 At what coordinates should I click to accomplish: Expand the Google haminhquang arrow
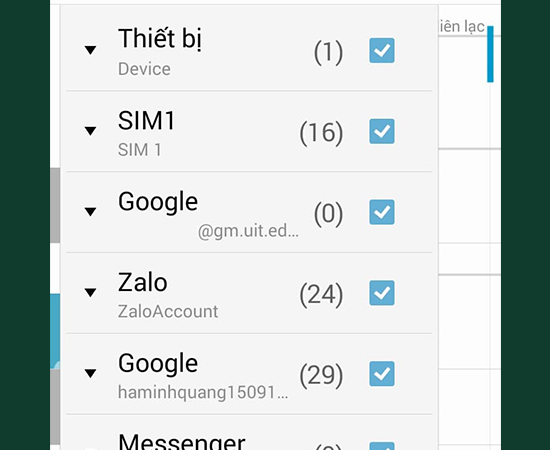tap(90, 373)
